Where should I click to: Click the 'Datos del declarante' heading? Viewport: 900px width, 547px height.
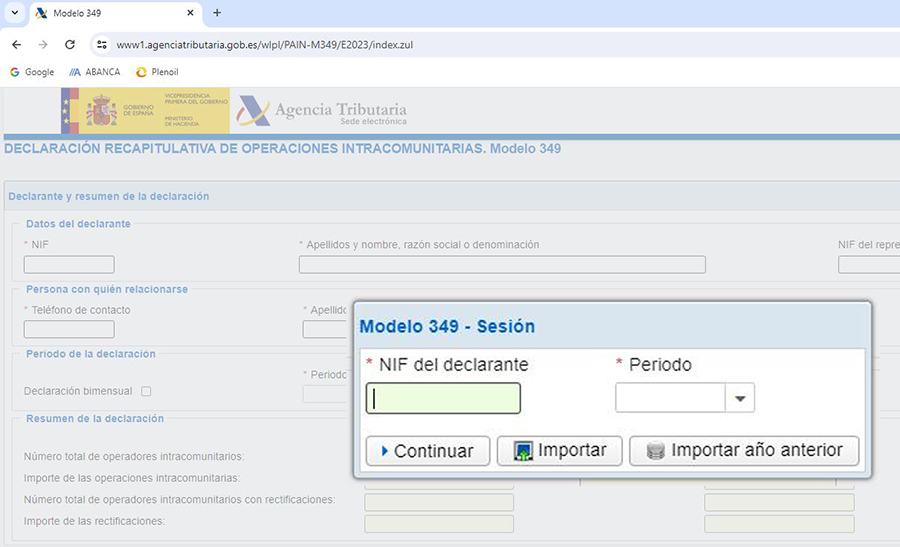pos(78,224)
